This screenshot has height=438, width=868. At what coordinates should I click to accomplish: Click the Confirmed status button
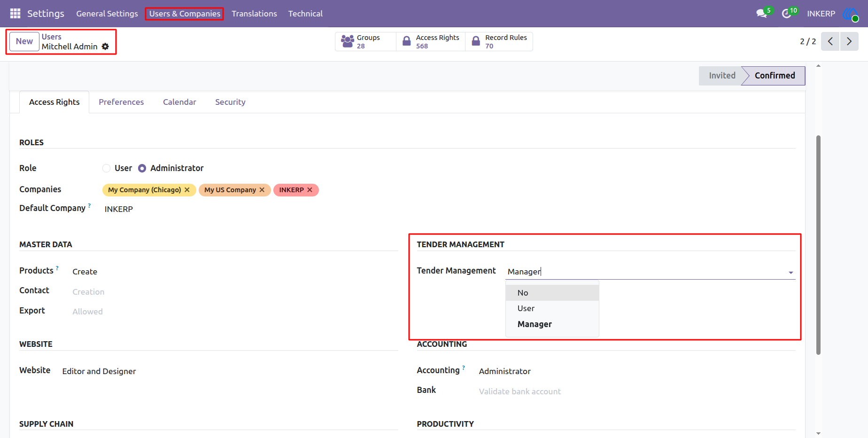[775, 76]
